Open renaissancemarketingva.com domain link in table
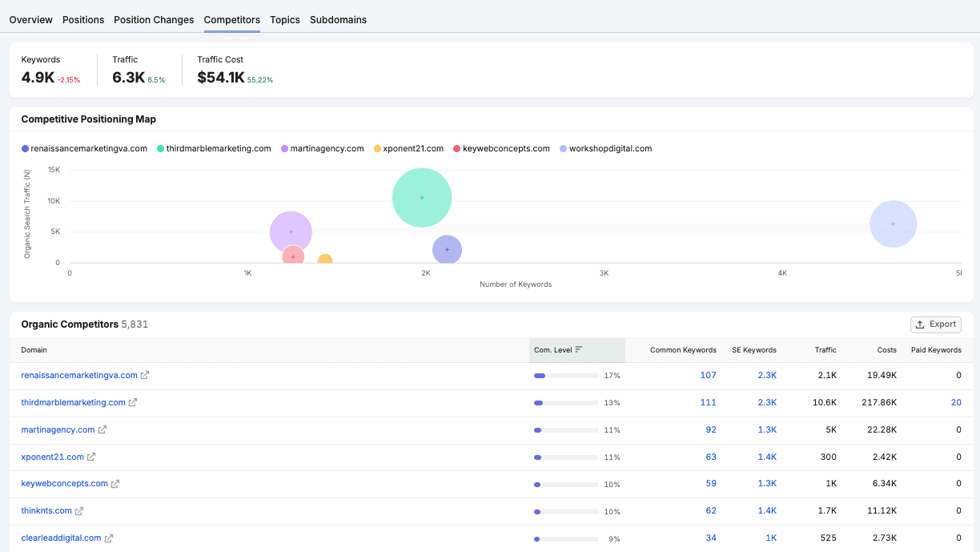This screenshot has width=980, height=552. click(x=79, y=375)
